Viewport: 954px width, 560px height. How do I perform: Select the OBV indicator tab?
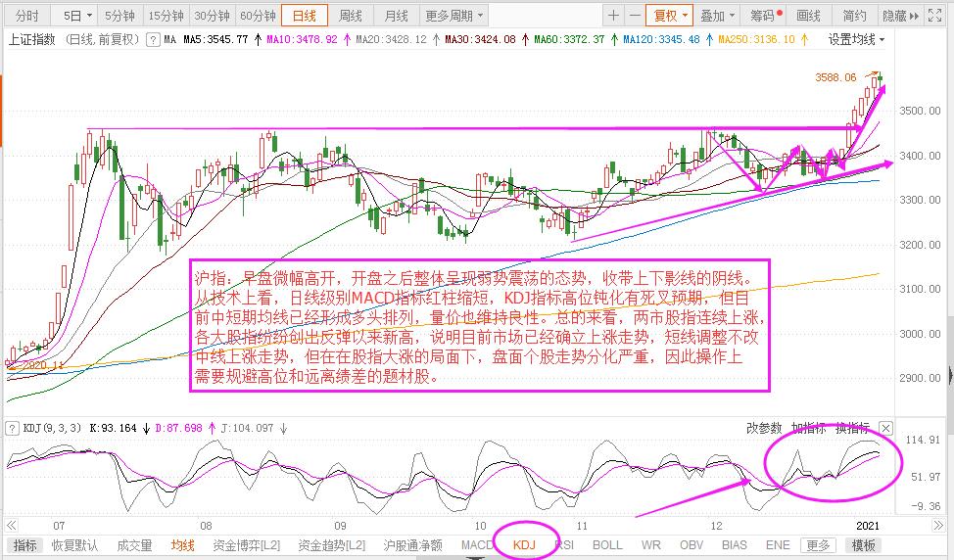pyautogui.click(x=691, y=545)
